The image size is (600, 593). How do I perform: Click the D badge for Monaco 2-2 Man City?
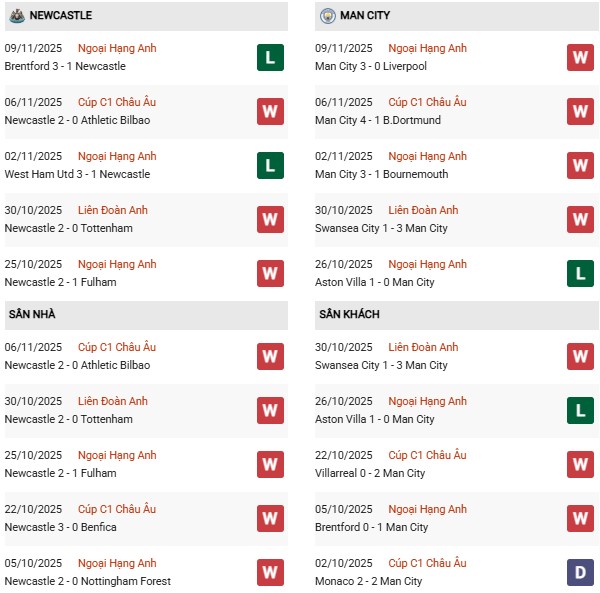[580, 572]
